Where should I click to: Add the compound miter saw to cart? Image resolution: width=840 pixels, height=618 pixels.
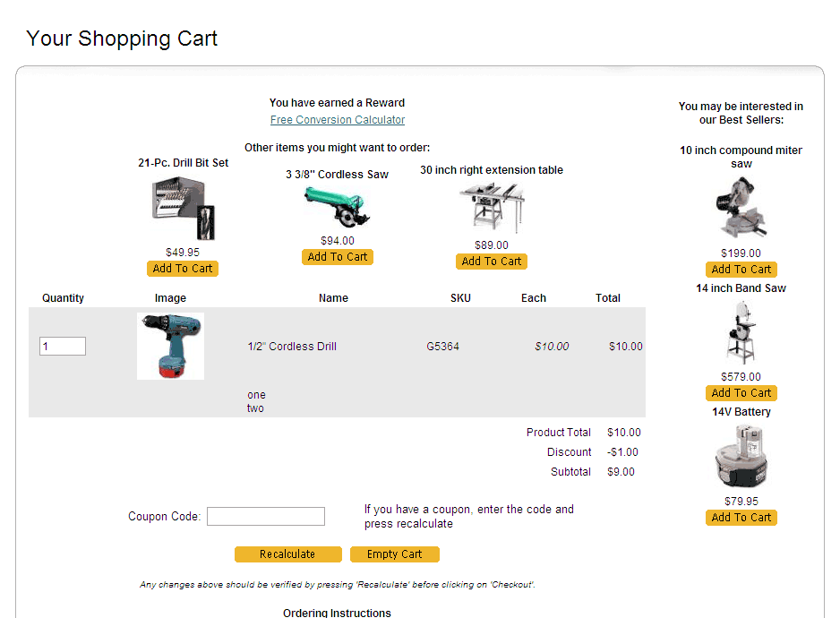tap(741, 270)
